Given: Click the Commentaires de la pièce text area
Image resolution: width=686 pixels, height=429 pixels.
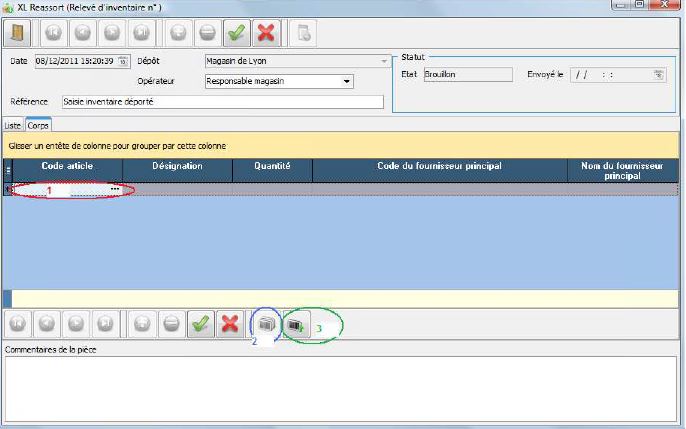Looking at the screenshot, I should click(341, 389).
